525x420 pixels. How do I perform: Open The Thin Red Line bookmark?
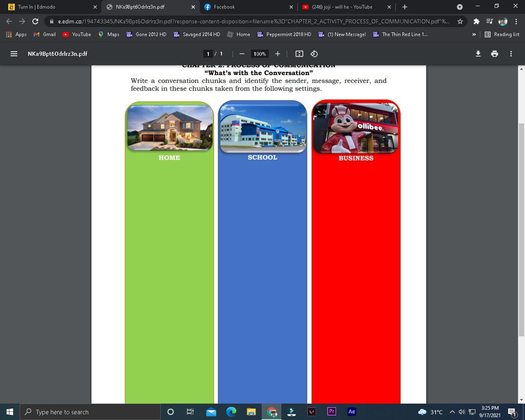pos(400,34)
